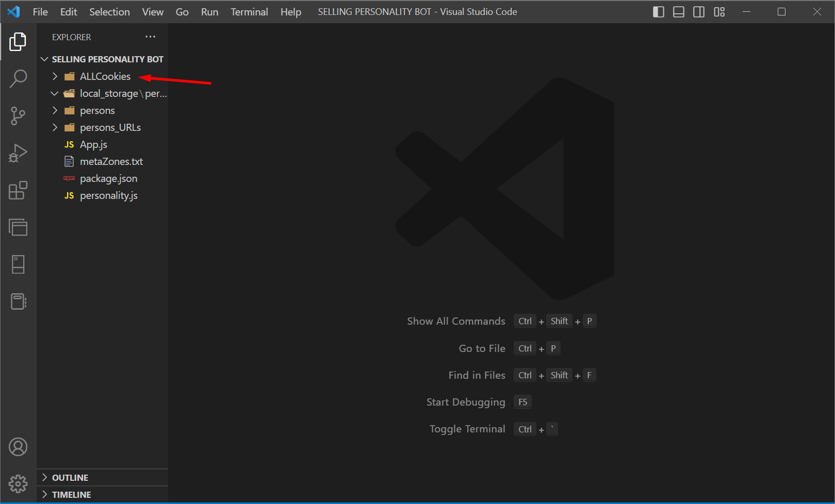
Task: Expand the ALLCookies folder
Action: click(105, 76)
